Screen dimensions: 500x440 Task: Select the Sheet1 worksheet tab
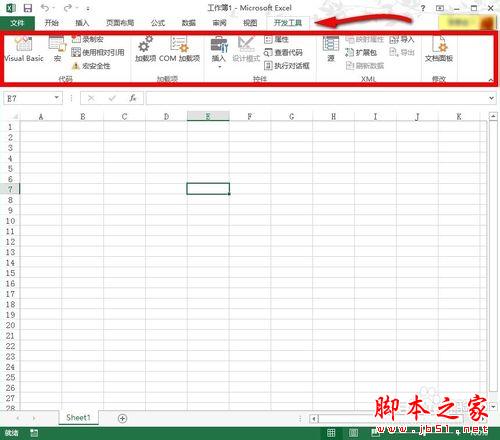78,418
